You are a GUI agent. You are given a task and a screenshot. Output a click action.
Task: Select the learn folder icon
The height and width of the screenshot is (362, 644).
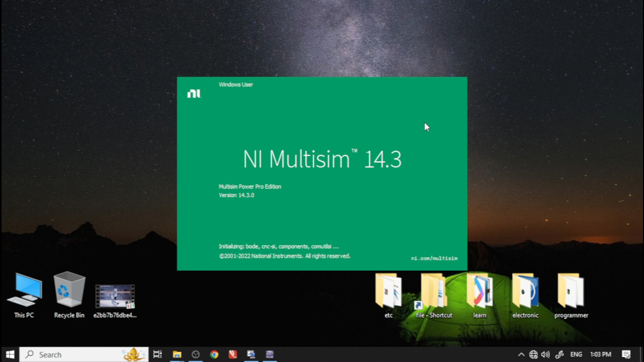click(x=480, y=290)
